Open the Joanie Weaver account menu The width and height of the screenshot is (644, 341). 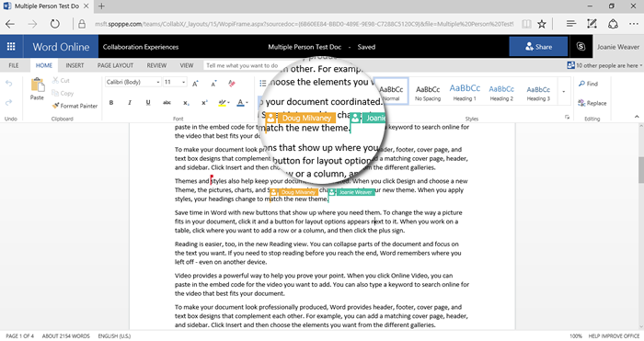[x=618, y=47]
